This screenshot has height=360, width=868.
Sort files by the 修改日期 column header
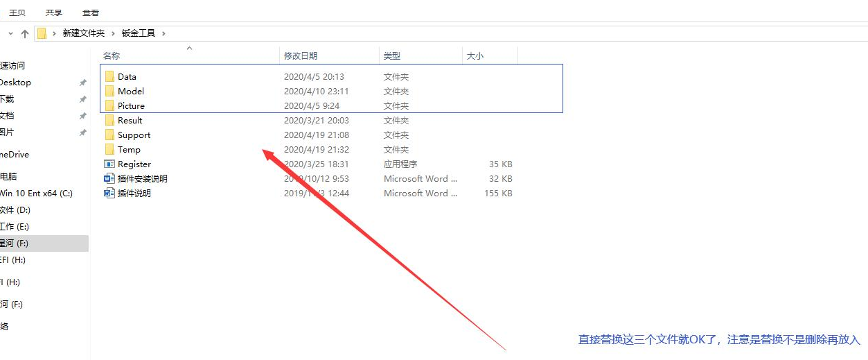coord(301,56)
